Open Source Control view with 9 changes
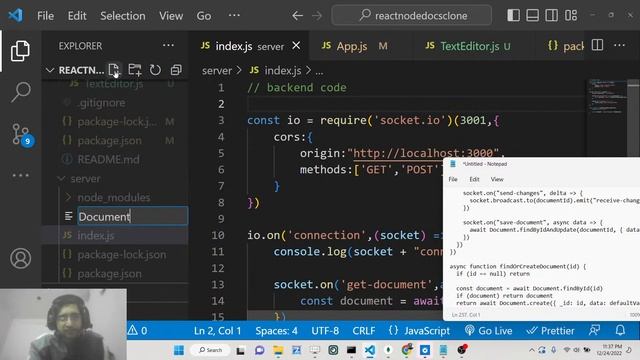The height and width of the screenshot is (360, 640). click(22, 134)
